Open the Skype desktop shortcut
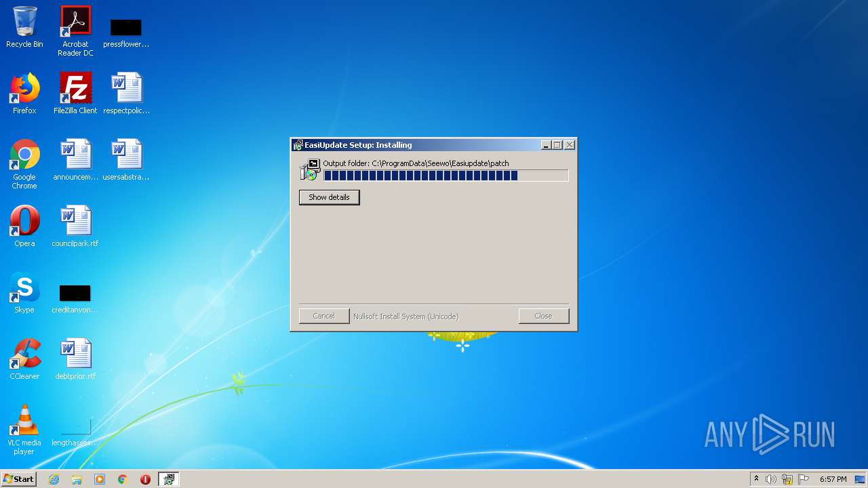868x488 pixels. coord(24,293)
